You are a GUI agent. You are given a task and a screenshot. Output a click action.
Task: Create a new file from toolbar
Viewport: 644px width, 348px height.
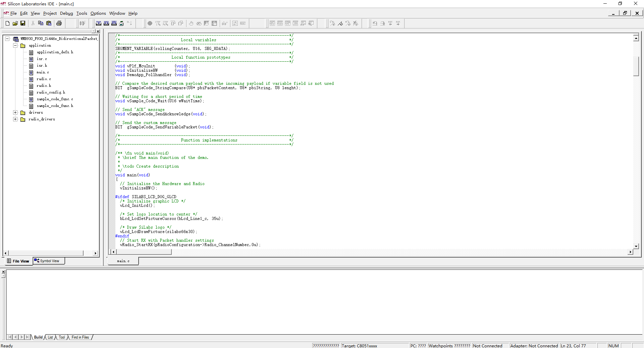tap(7, 23)
